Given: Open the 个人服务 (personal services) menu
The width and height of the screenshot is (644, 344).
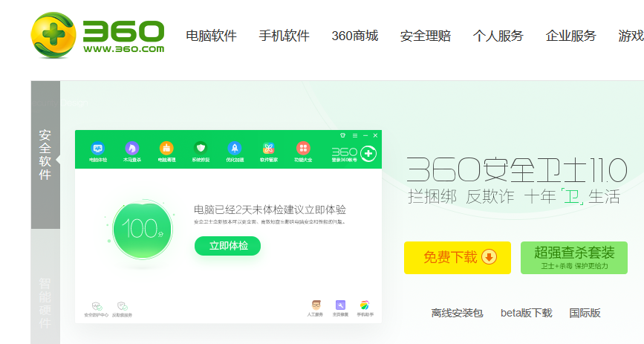Looking at the screenshot, I should tap(498, 36).
